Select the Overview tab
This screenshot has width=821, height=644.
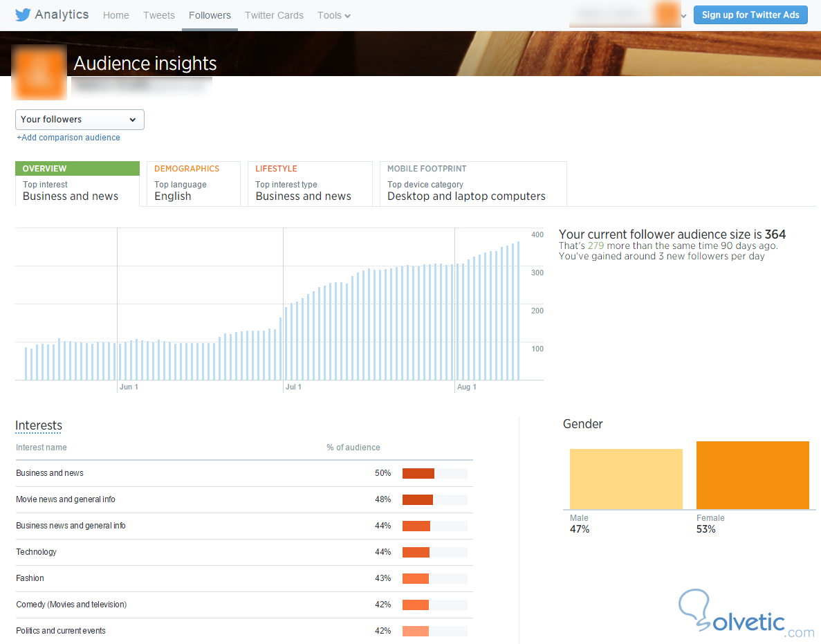[x=77, y=183]
